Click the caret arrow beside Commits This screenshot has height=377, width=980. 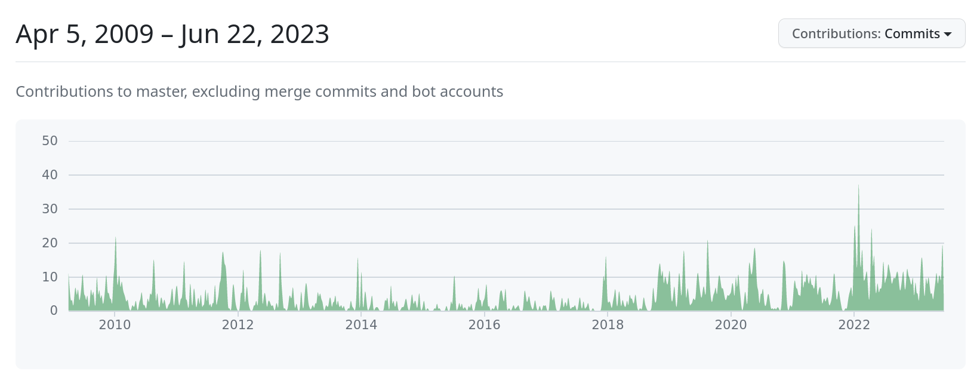pyautogui.click(x=948, y=34)
